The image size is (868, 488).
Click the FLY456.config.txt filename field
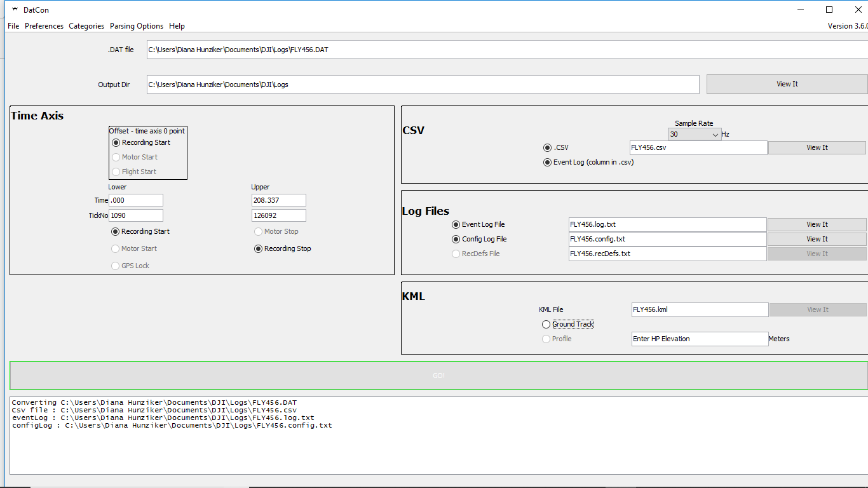point(668,239)
